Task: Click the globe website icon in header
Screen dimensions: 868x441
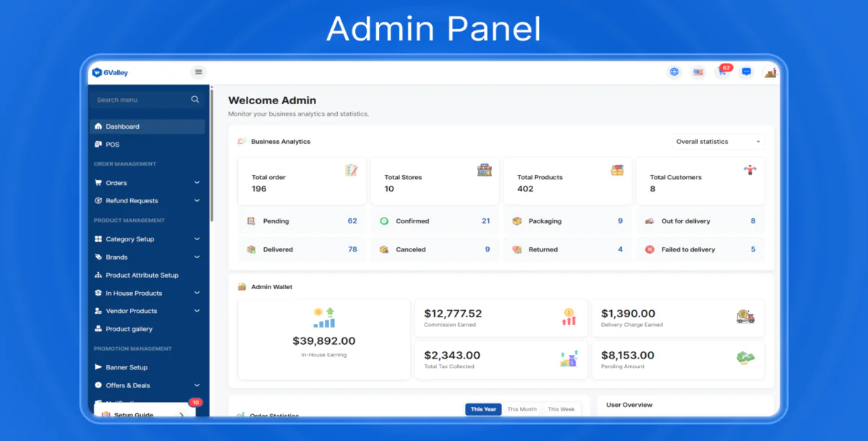Action: pyautogui.click(x=674, y=72)
